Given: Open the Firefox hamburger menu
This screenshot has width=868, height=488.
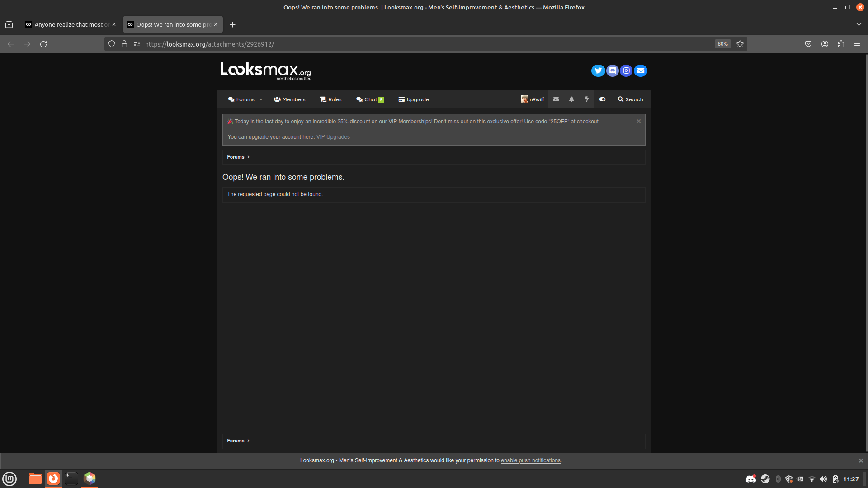Looking at the screenshot, I should [857, 44].
